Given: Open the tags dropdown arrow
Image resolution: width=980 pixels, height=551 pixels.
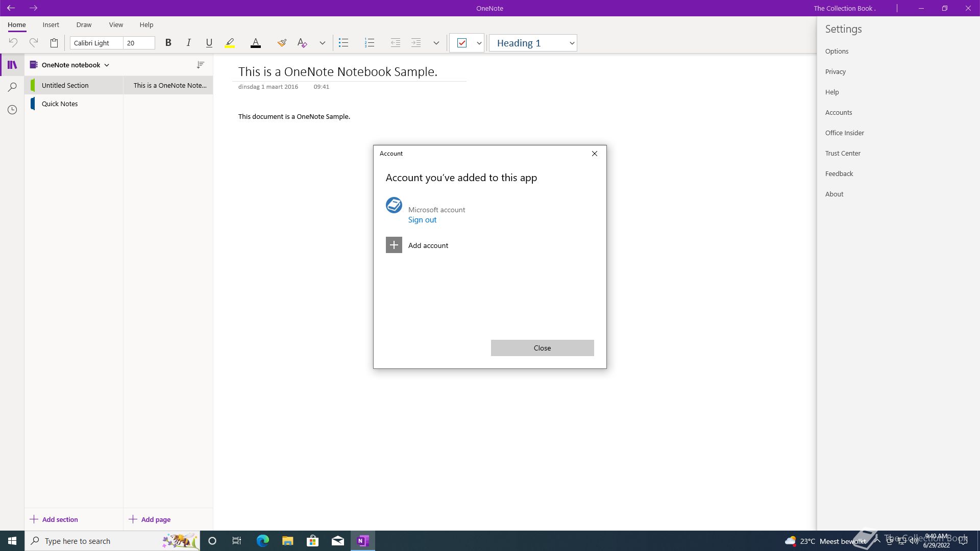Looking at the screenshot, I should (479, 43).
